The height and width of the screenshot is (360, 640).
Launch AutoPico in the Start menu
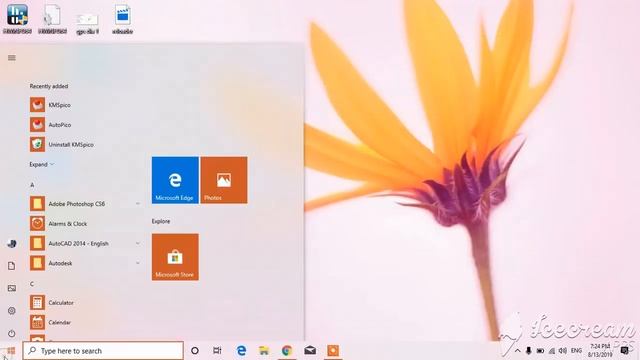[x=50, y=124]
